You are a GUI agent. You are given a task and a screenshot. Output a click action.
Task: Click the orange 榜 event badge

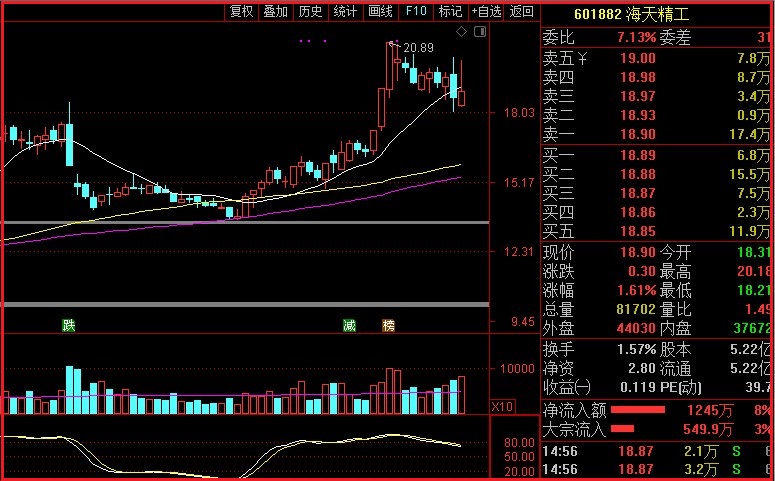click(x=388, y=325)
